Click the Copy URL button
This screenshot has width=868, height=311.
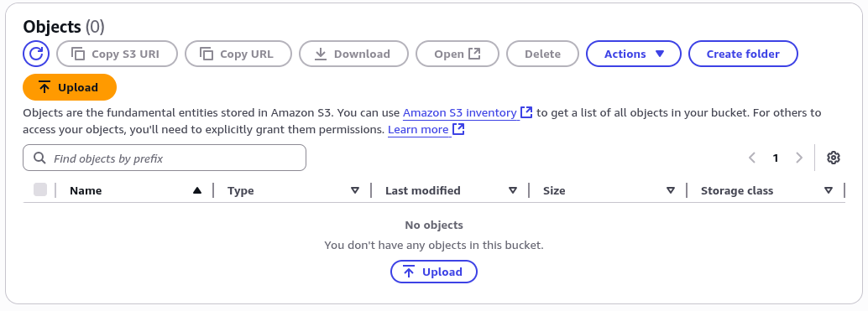[x=238, y=54]
